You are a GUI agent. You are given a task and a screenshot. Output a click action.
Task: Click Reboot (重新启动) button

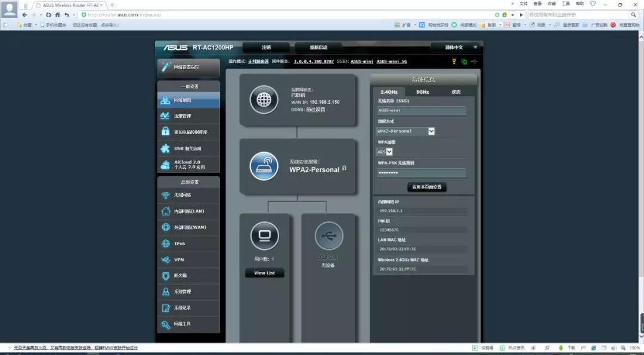coord(318,47)
